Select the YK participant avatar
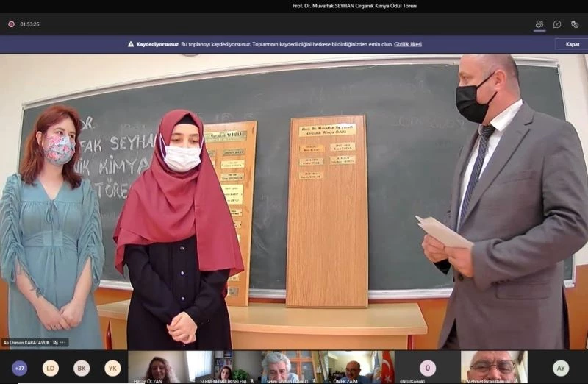This screenshot has height=384, width=588. 112,368
